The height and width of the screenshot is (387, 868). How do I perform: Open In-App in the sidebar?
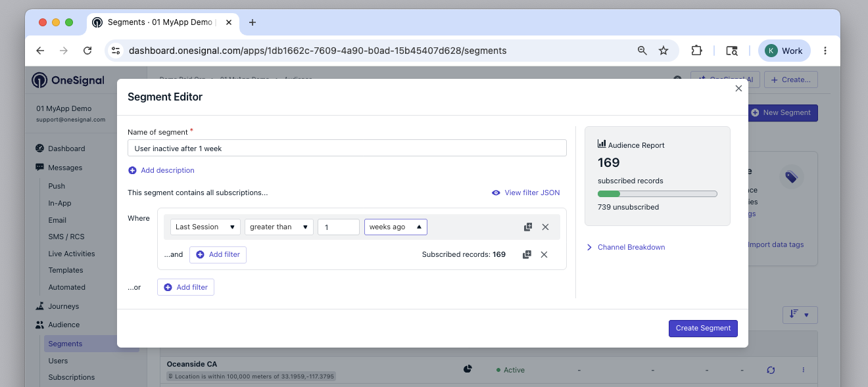tap(60, 203)
